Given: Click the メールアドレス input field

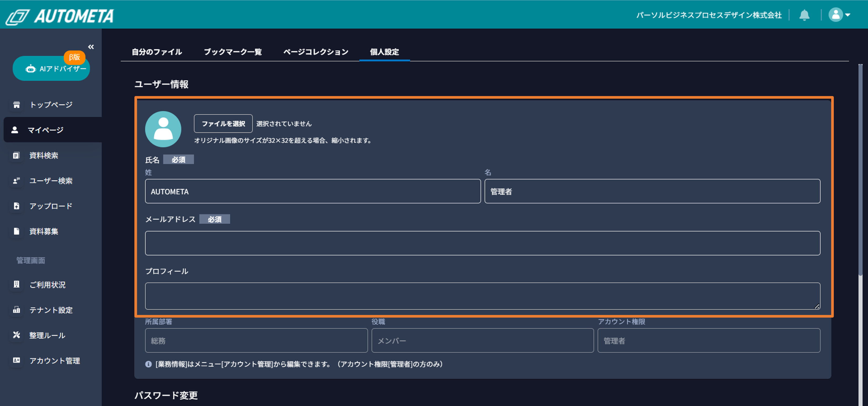Looking at the screenshot, I should pyautogui.click(x=482, y=243).
